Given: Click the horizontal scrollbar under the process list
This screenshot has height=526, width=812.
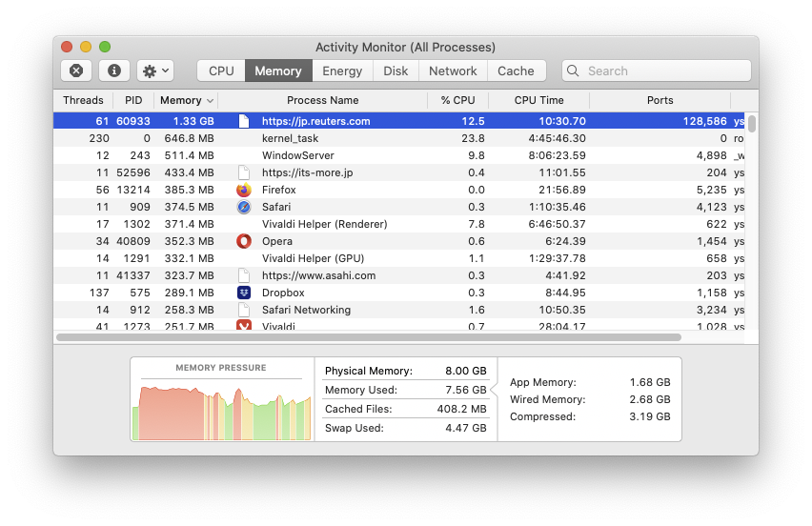Looking at the screenshot, I should click(368, 337).
